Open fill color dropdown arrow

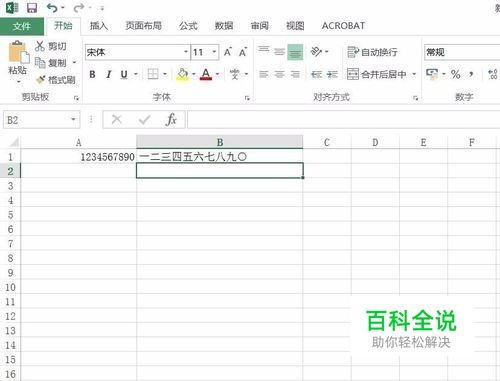[x=193, y=74]
